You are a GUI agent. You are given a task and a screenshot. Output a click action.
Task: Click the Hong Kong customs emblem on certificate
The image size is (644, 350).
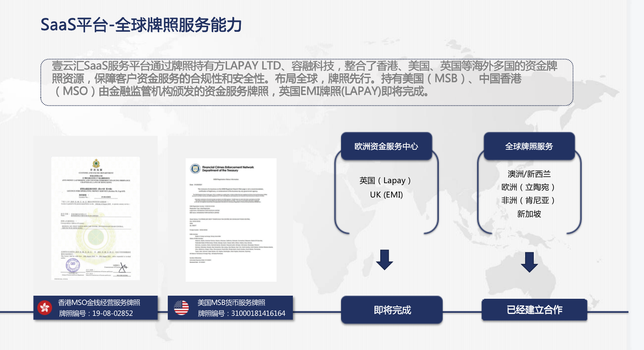[x=96, y=163]
